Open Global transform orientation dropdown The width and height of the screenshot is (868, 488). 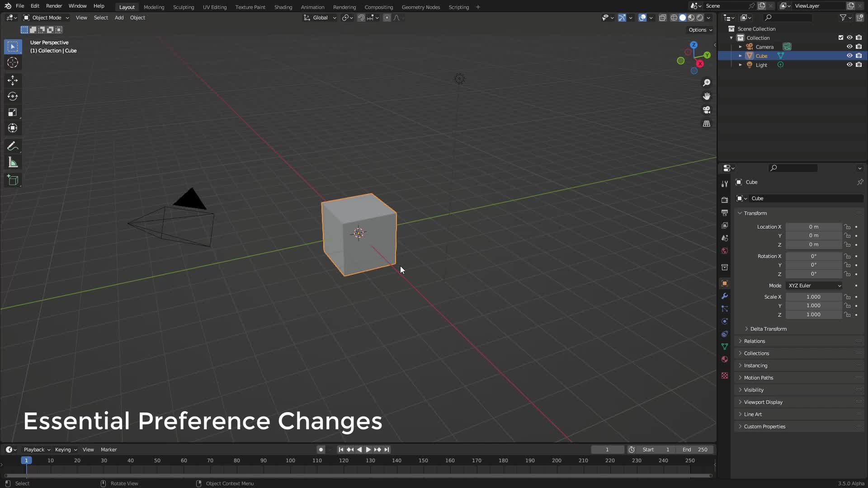320,18
